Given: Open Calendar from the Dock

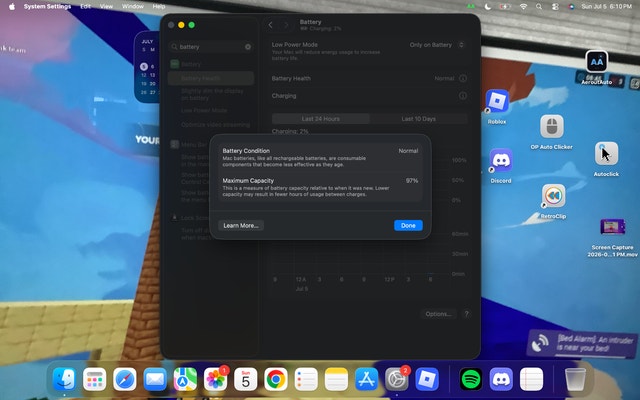Looking at the screenshot, I should click(246, 379).
